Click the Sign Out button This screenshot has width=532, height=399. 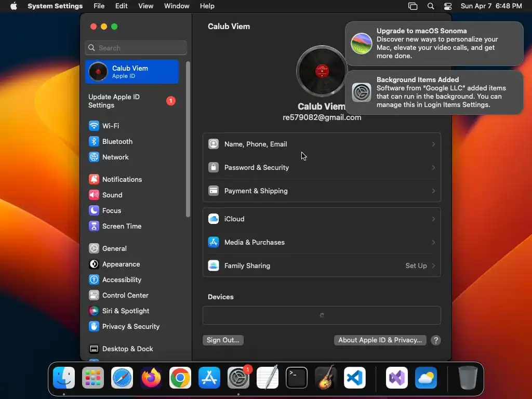(x=223, y=340)
